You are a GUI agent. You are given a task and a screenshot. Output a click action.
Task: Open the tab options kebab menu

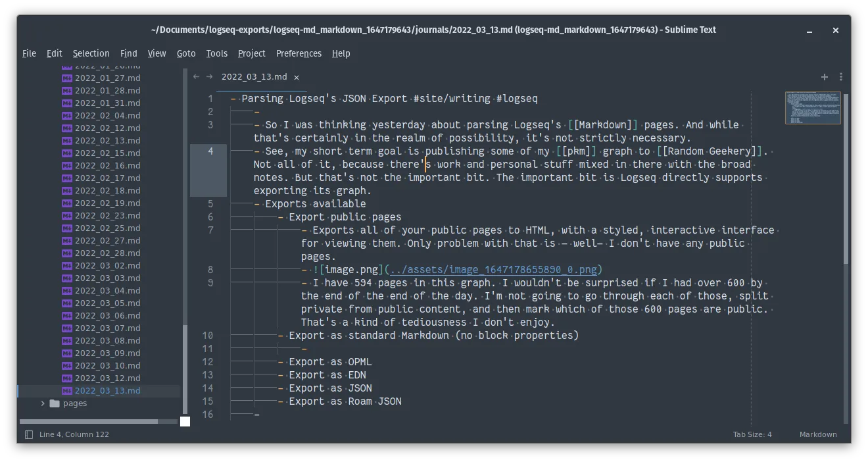tap(840, 77)
